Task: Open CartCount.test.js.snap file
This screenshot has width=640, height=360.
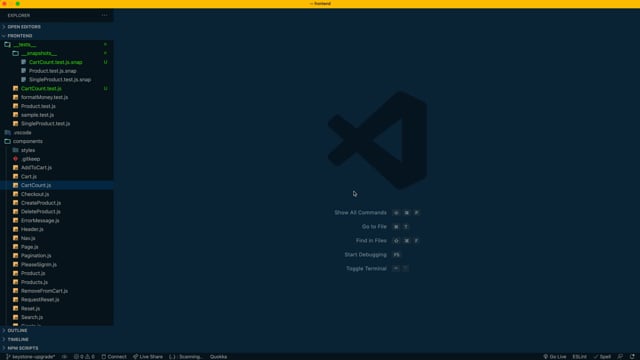Action: [x=57, y=62]
